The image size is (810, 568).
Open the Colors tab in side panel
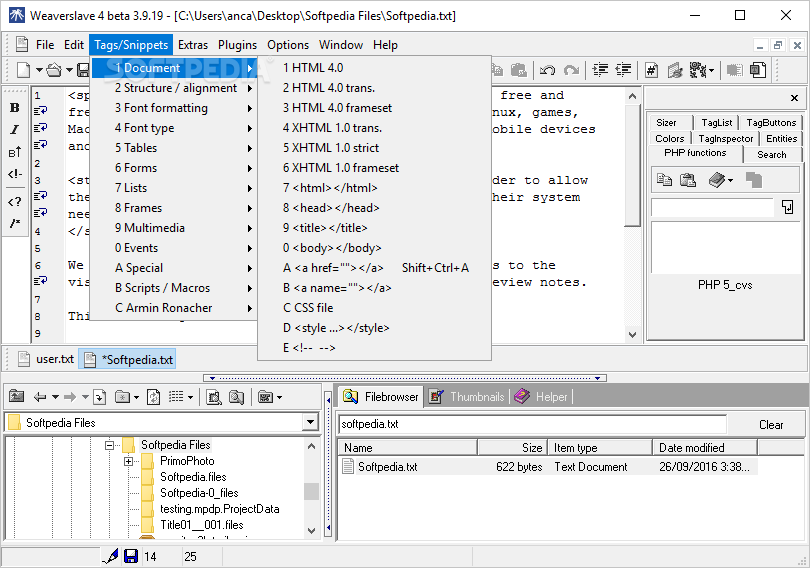click(x=669, y=138)
